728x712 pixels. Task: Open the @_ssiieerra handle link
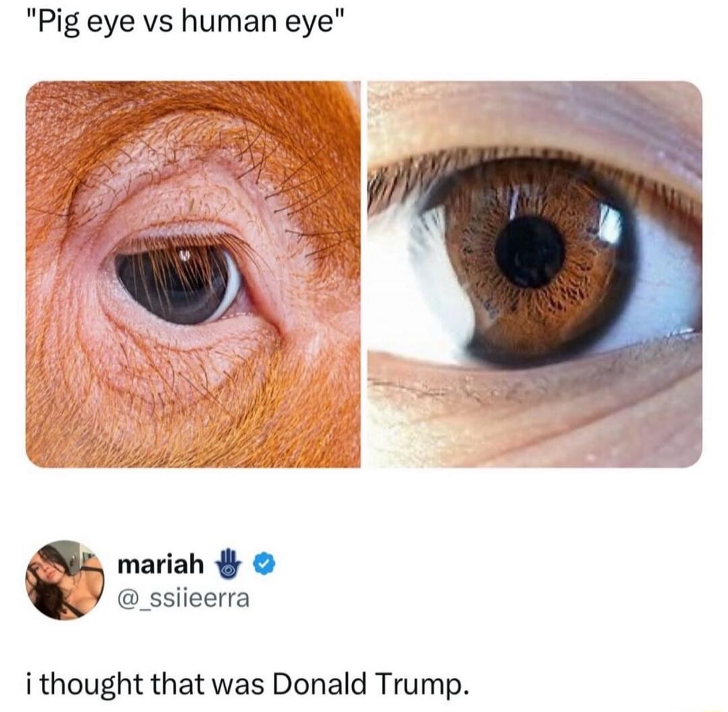pos(183,598)
